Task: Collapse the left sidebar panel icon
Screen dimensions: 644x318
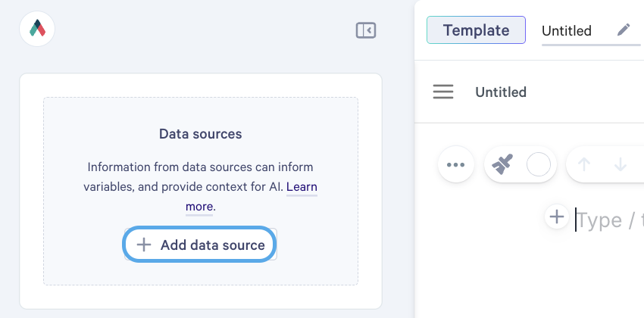Action: [365, 30]
